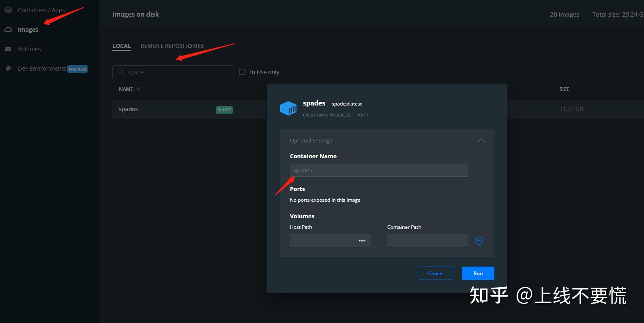644x323 pixels.
Task: Click the Container Path input field
Action: point(428,241)
